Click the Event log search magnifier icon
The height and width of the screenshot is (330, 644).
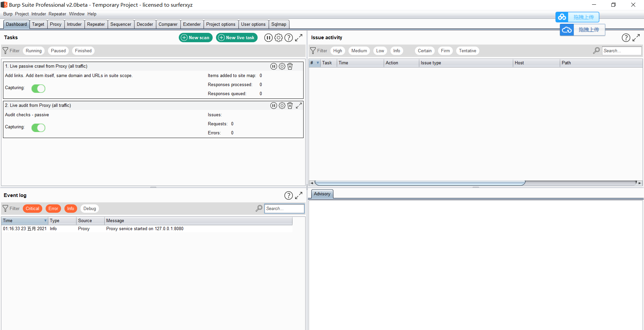259,208
